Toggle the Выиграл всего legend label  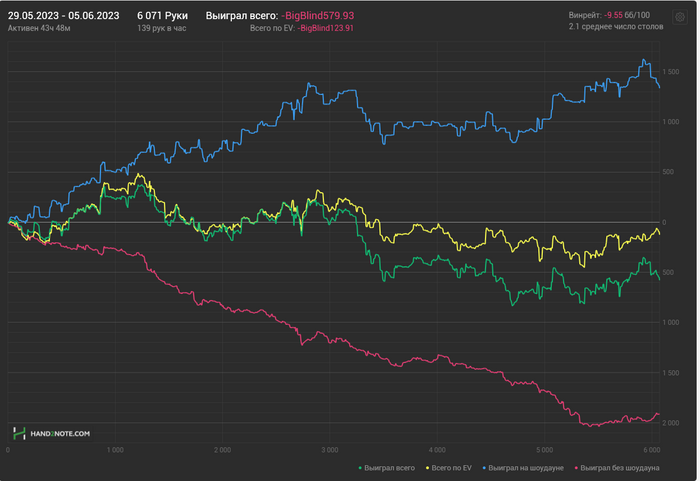point(393,468)
